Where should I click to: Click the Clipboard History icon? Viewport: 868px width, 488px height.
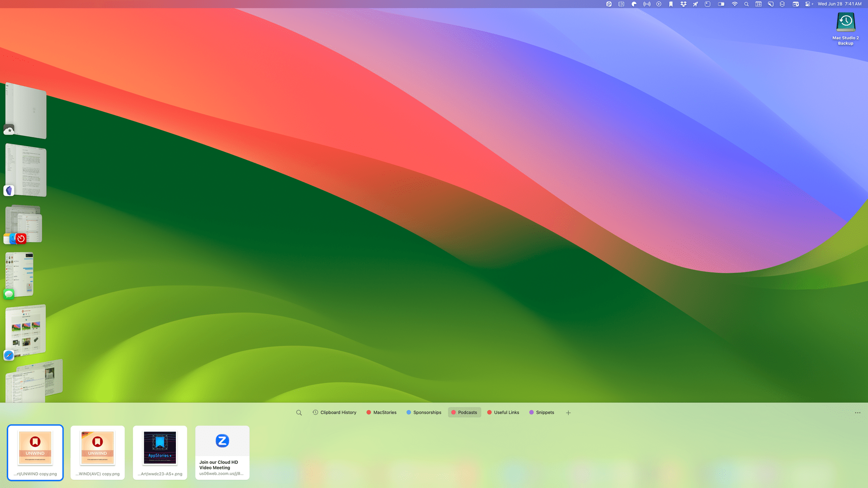tap(316, 412)
